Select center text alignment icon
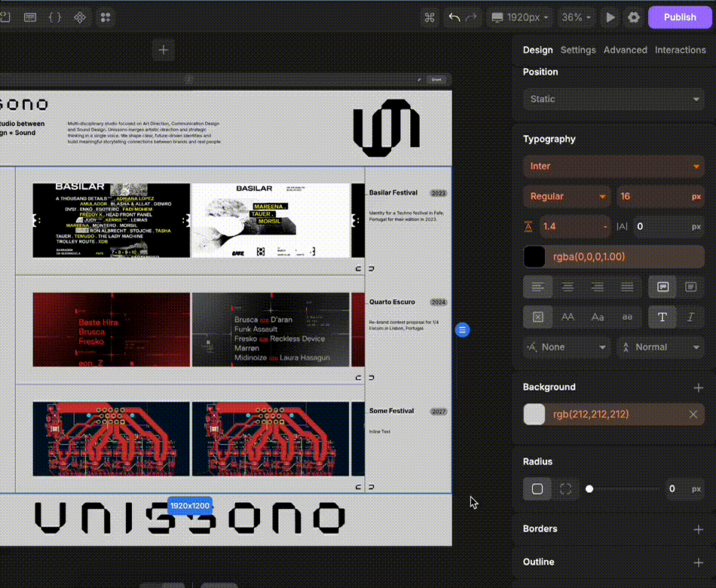The width and height of the screenshot is (716, 588). tap(568, 287)
